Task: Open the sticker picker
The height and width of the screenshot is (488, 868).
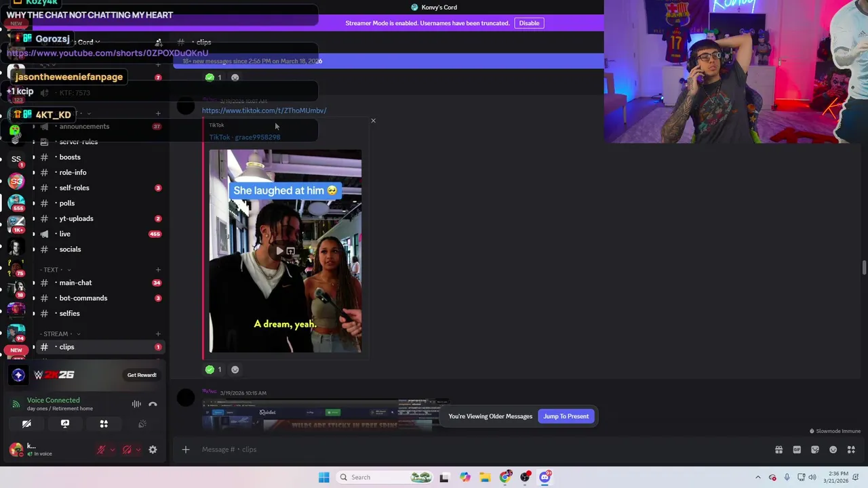Action: pyautogui.click(x=815, y=449)
